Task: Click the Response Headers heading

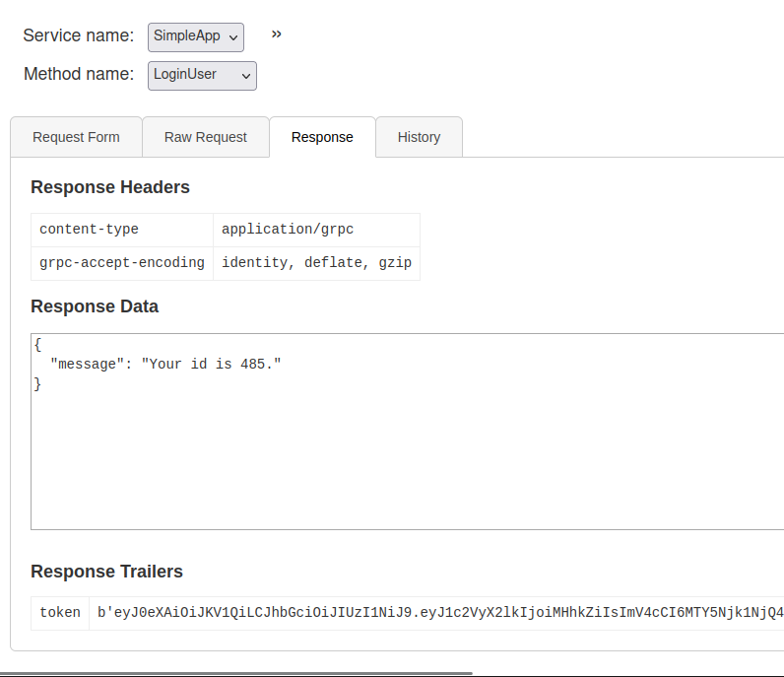Action: 110,187
